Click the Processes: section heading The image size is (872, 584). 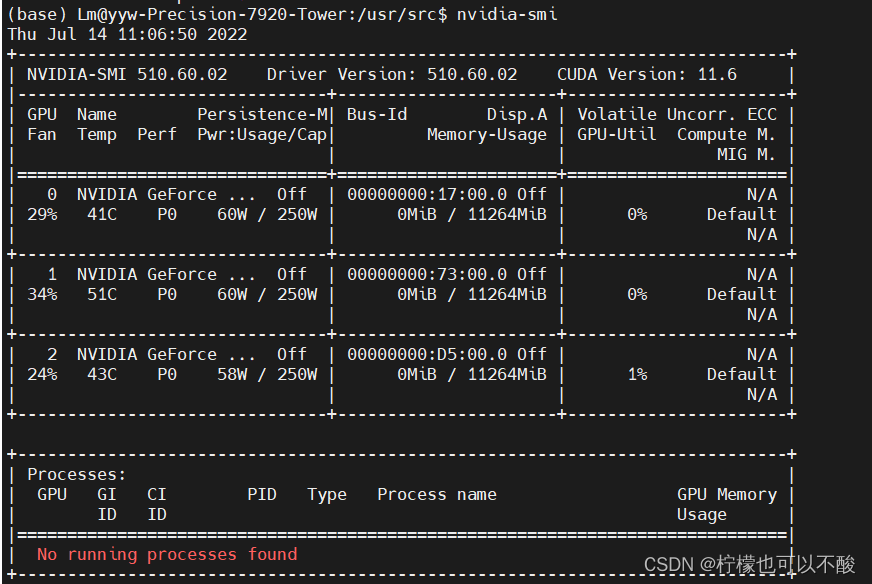[77, 474]
